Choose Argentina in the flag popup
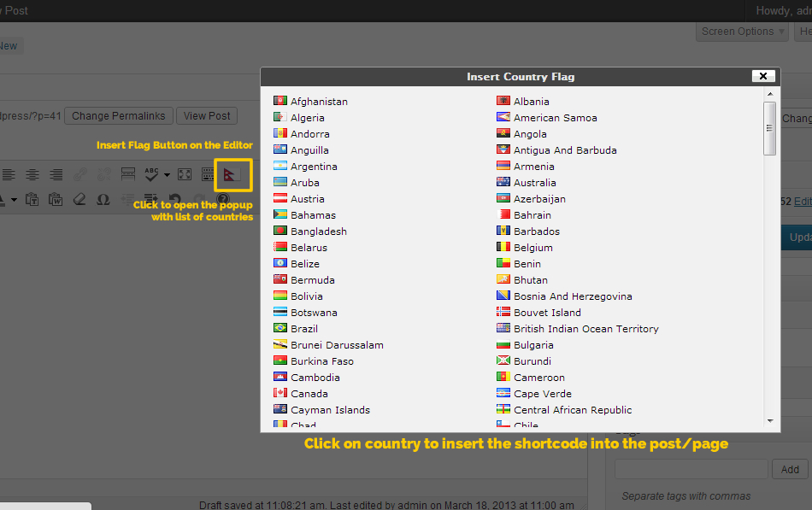The image size is (812, 510). tap(314, 167)
